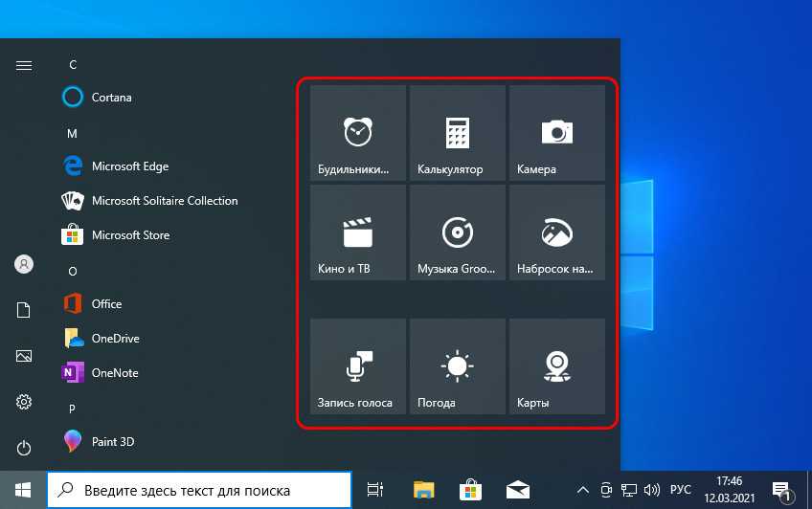Open the Погода weather tile

pos(457,366)
